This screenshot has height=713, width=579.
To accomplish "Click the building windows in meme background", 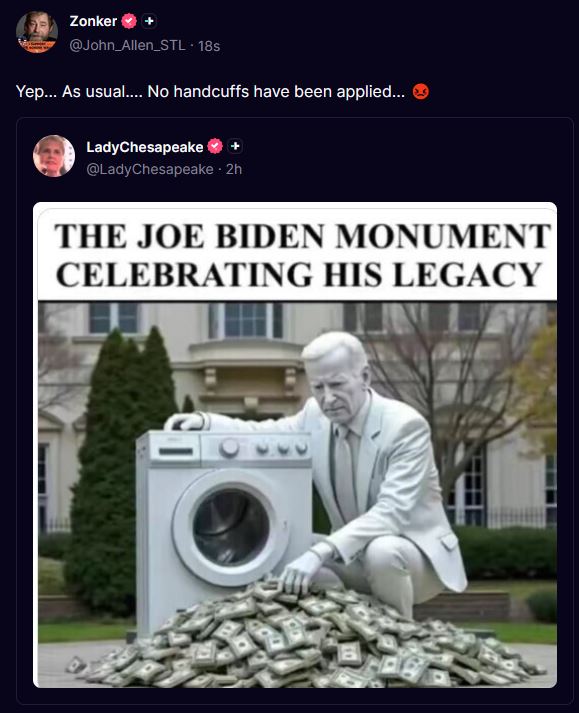I will pos(246,320).
